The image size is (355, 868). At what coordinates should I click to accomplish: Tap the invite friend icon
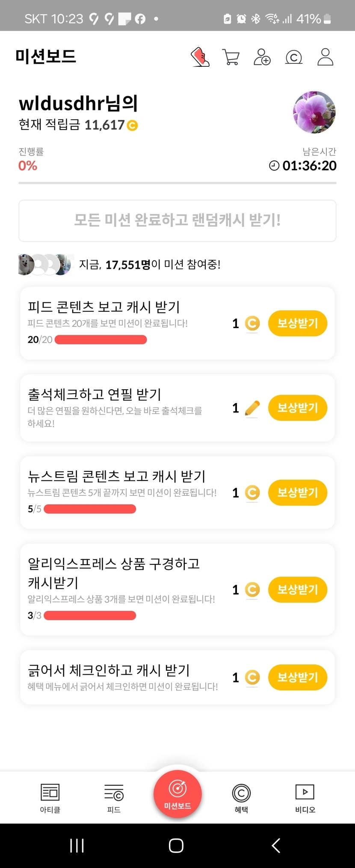[x=262, y=57]
